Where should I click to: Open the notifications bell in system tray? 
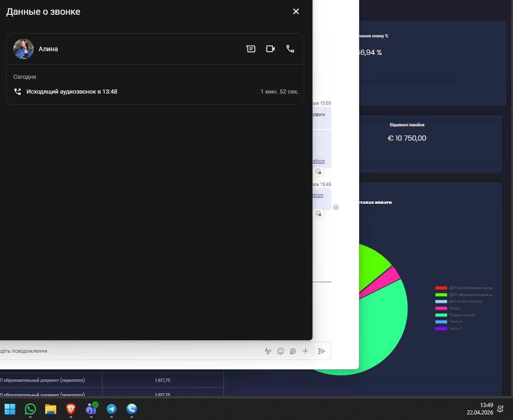pyautogui.click(x=500, y=409)
